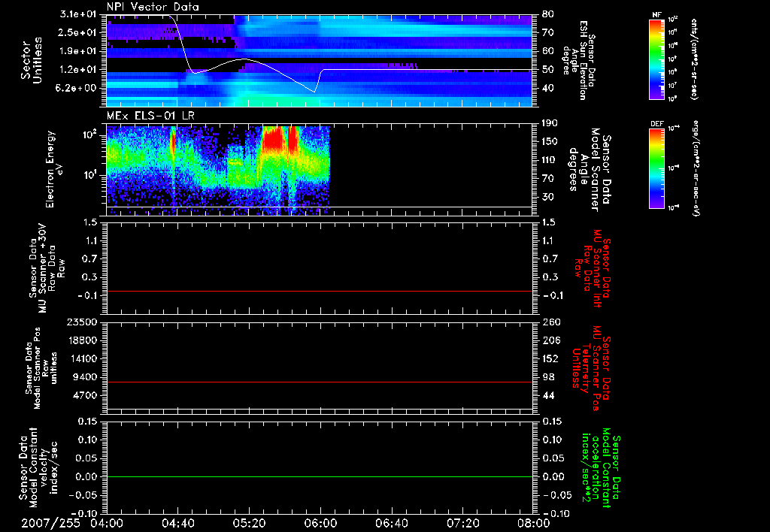Click the DEF label above the color bar
This screenshot has height=532, width=770.
(657, 124)
